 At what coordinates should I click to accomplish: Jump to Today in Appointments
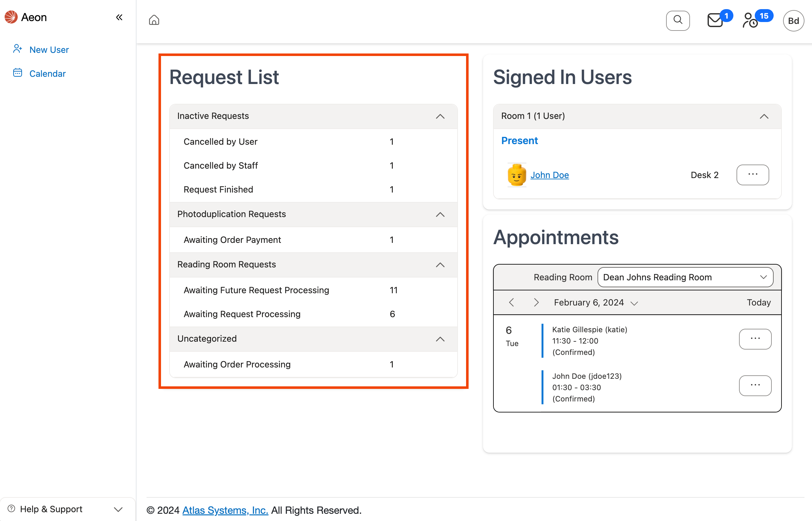click(x=759, y=302)
